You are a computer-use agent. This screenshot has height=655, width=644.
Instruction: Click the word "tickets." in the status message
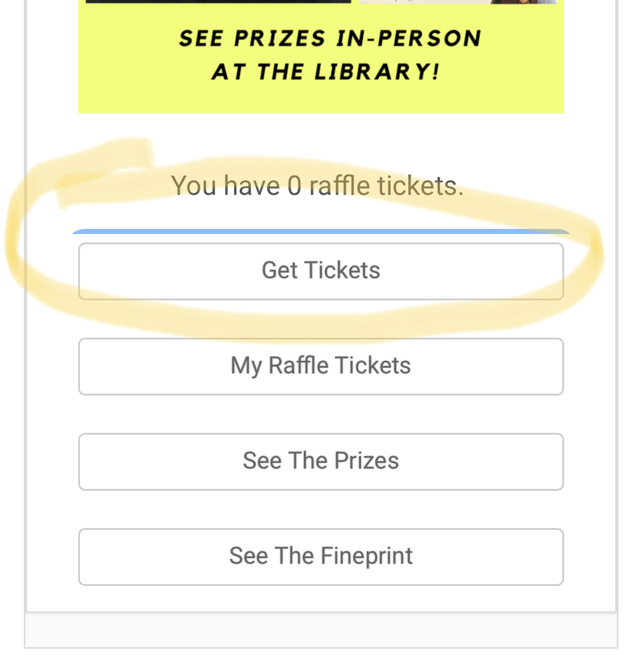tap(421, 186)
